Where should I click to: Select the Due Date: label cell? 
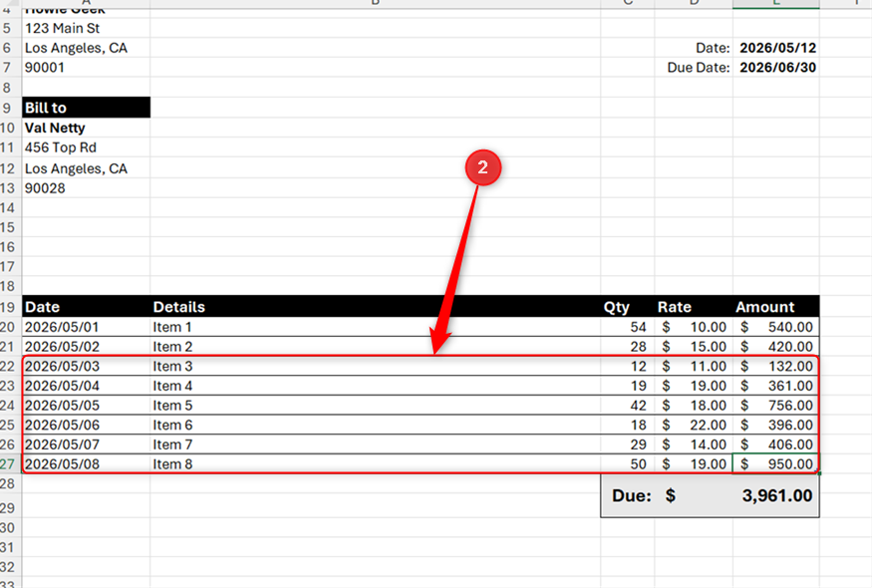pyautogui.click(x=694, y=68)
